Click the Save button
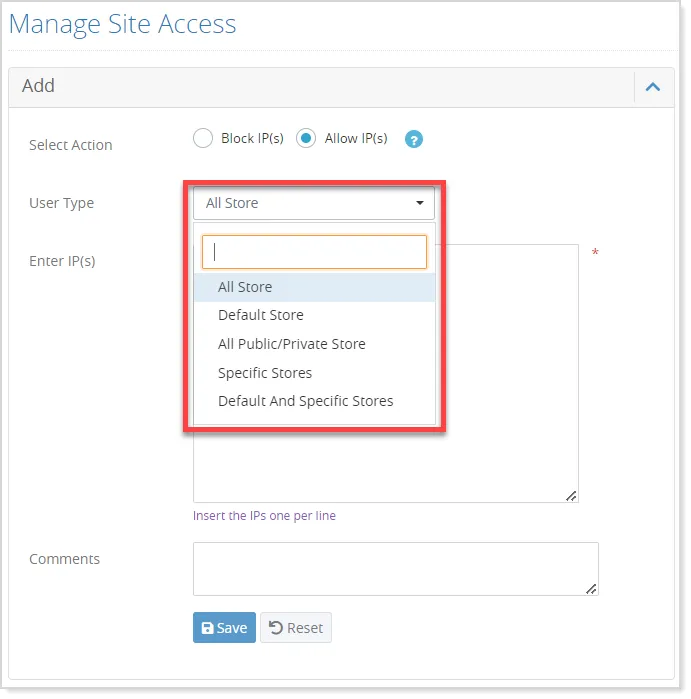The width and height of the screenshot is (691, 699). click(x=224, y=628)
